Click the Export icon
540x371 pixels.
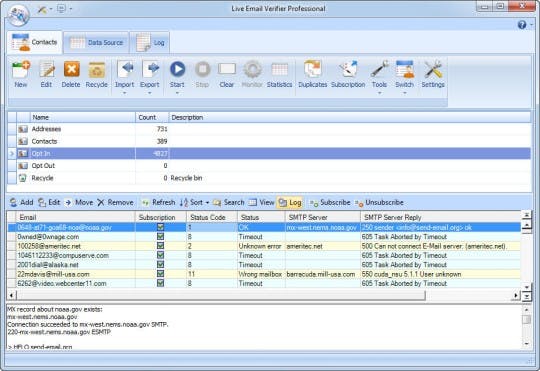pos(150,69)
